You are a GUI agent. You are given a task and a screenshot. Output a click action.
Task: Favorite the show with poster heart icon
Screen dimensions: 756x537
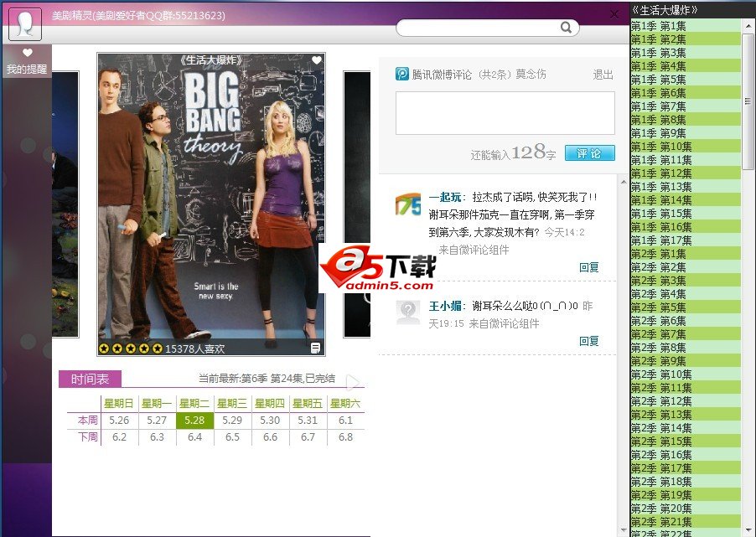[316, 60]
